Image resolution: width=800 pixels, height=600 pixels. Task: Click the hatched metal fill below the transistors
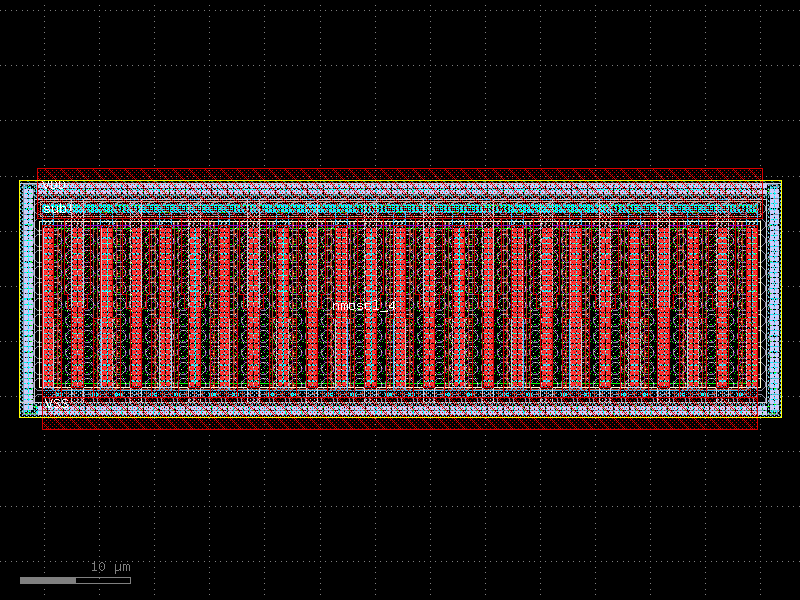400,410
